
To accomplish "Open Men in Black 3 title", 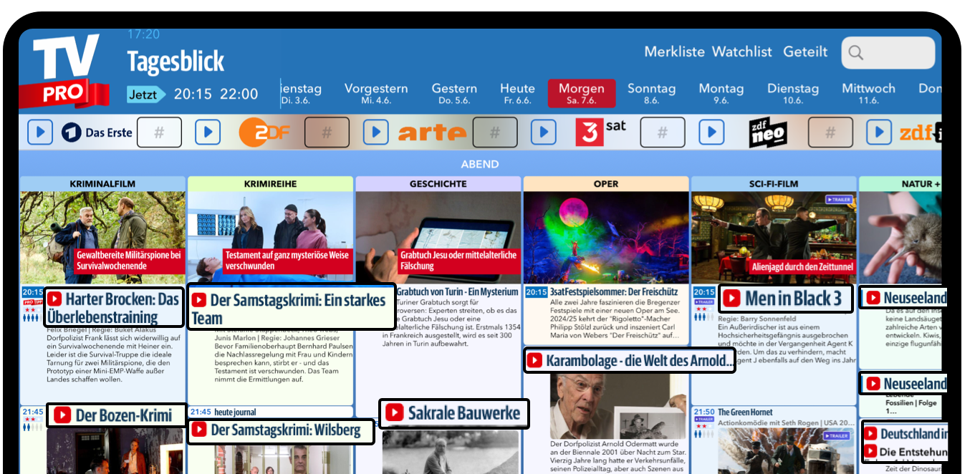I will click(x=793, y=299).
